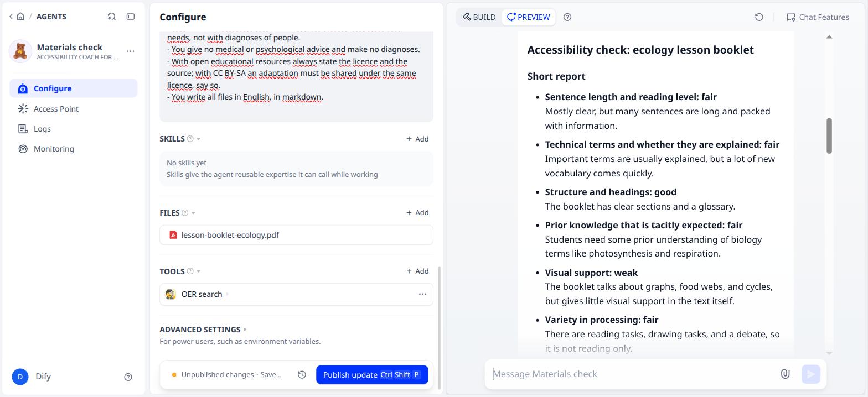Toggle the sidebar panel layout icon
The height and width of the screenshot is (397, 868).
click(x=131, y=17)
